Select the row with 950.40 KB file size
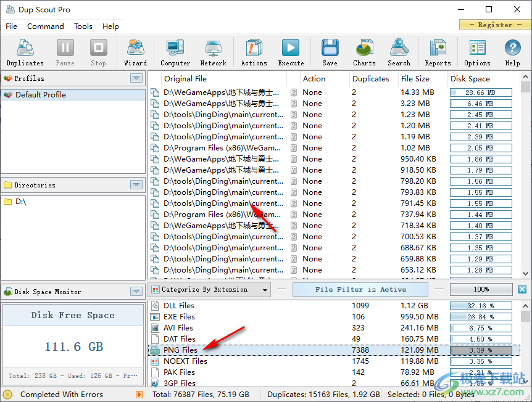 (334, 159)
